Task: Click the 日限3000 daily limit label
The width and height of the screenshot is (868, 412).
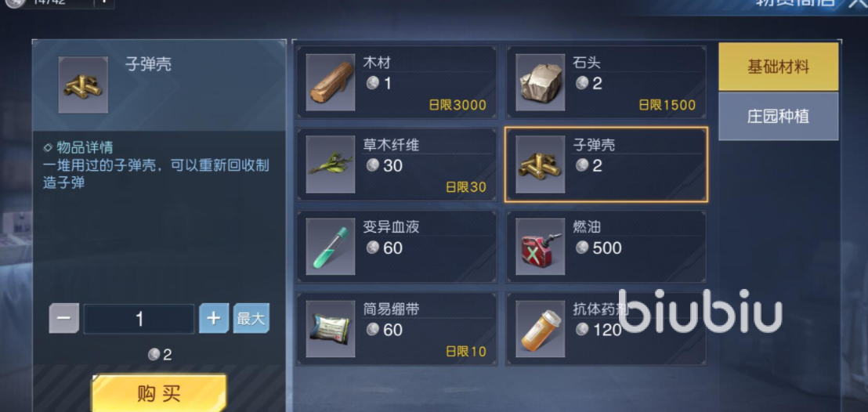Action: coord(458,105)
